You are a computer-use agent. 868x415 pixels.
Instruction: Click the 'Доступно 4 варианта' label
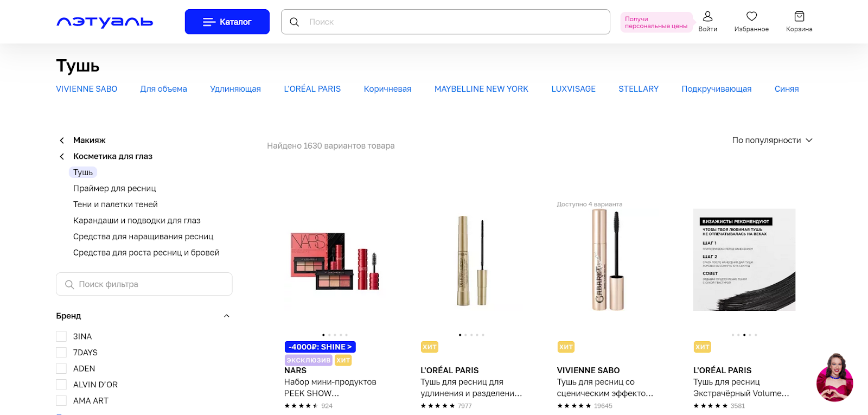pyautogui.click(x=589, y=205)
